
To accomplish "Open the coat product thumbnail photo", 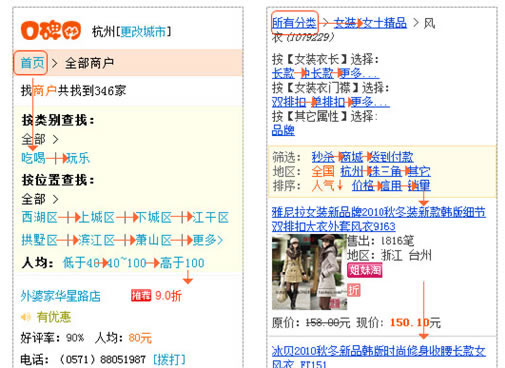I will tap(309, 272).
